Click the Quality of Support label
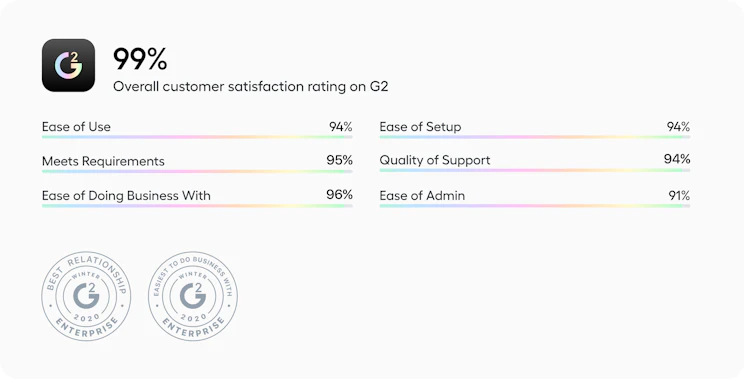 click(435, 160)
